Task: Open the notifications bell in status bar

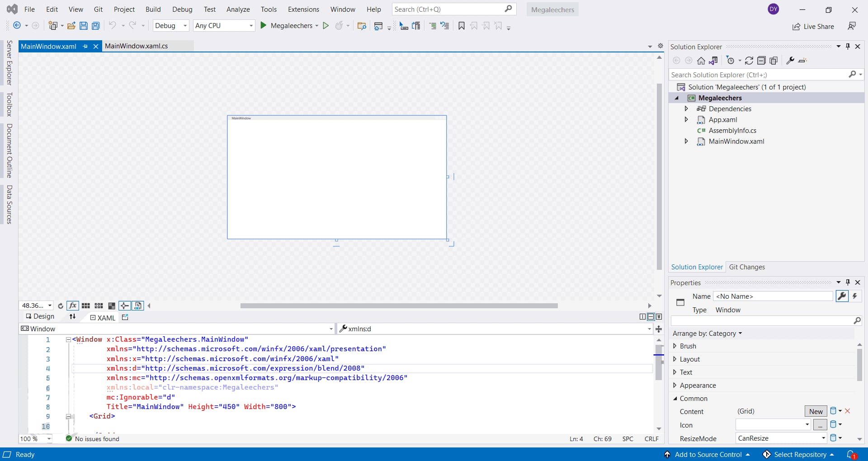Action: click(x=852, y=455)
